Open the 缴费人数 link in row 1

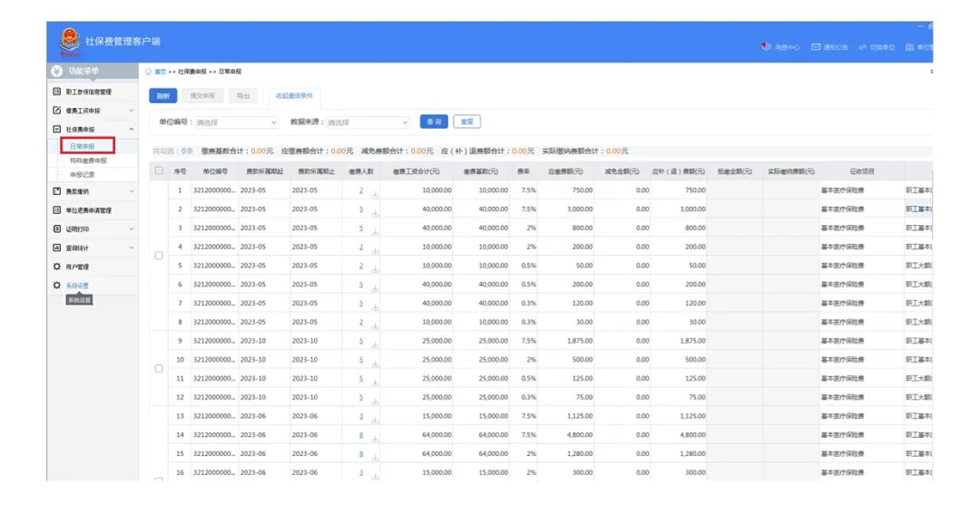click(360, 190)
